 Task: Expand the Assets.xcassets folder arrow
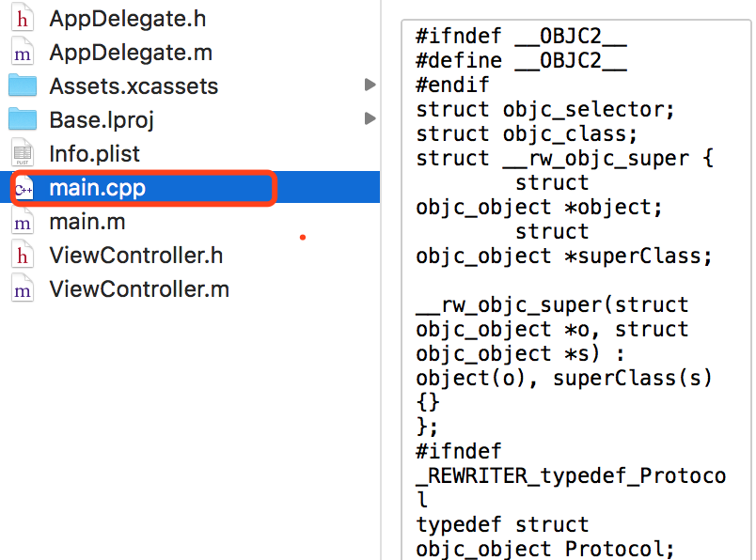(x=370, y=85)
